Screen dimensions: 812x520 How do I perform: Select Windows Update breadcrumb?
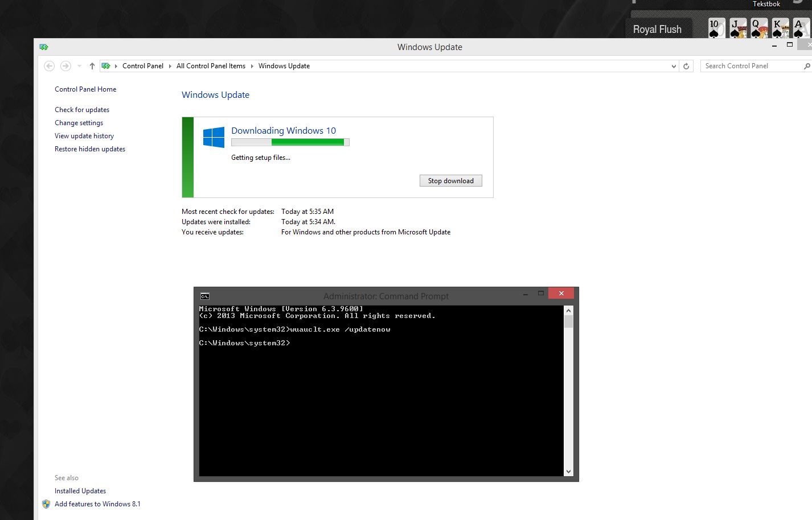(284, 66)
